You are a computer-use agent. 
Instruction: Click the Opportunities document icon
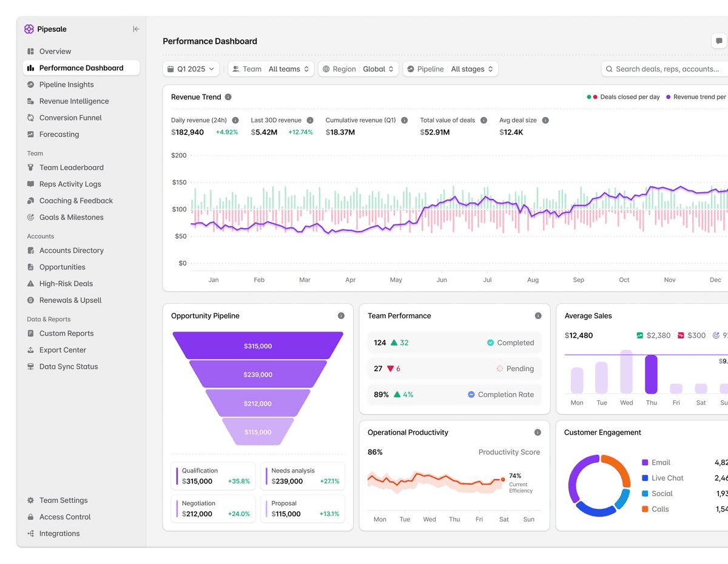(31, 267)
